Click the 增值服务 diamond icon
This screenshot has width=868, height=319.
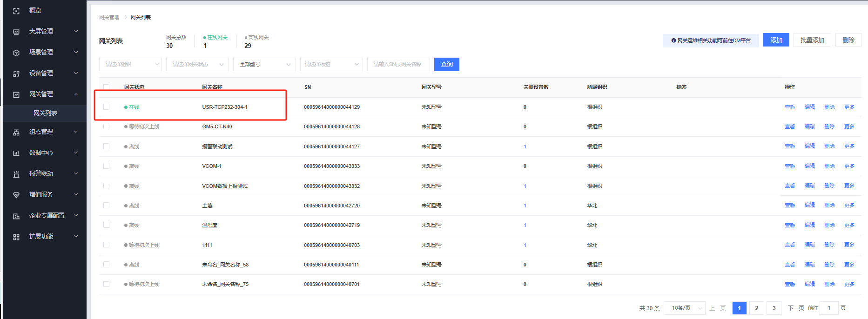click(x=16, y=195)
